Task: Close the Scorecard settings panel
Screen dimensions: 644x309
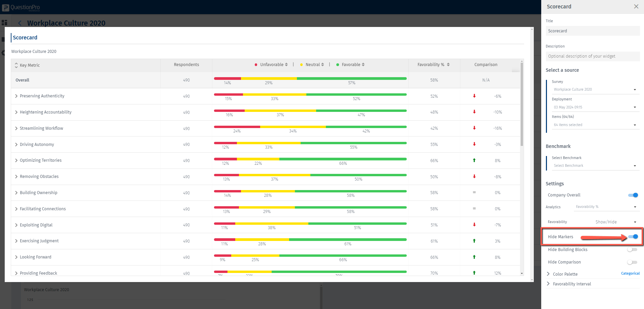Action: (x=636, y=7)
